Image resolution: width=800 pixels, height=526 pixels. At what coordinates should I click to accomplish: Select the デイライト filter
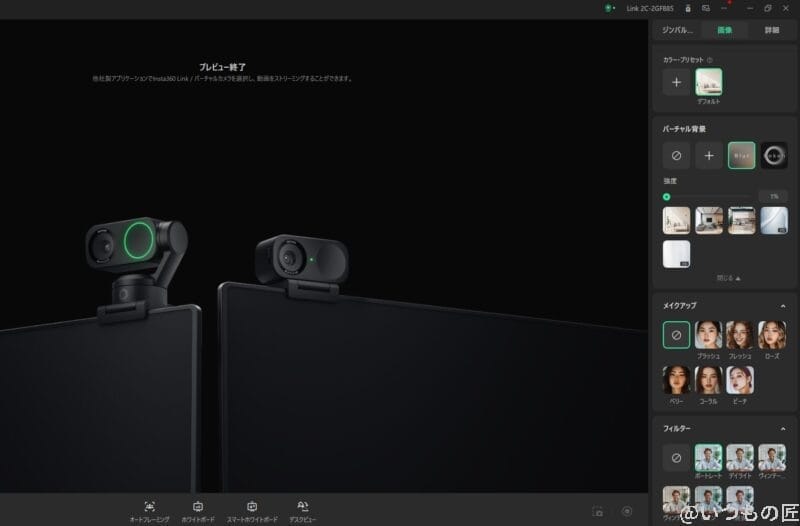pos(740,458)
